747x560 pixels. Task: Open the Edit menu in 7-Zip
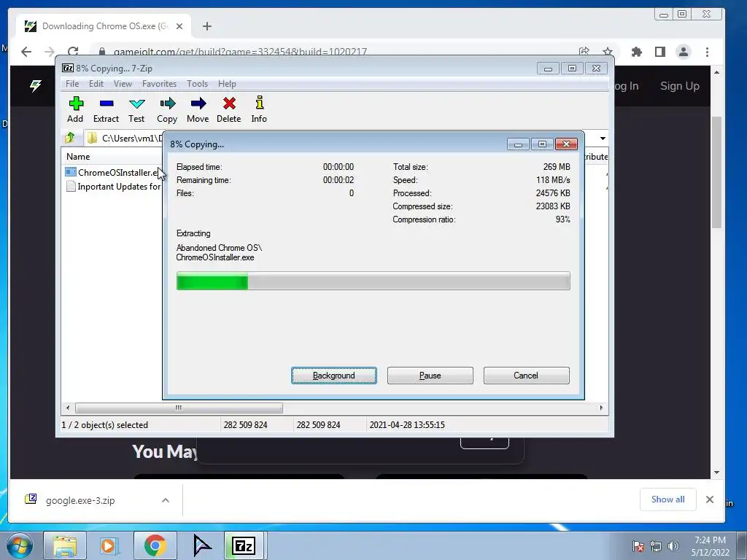click(96, 84)
